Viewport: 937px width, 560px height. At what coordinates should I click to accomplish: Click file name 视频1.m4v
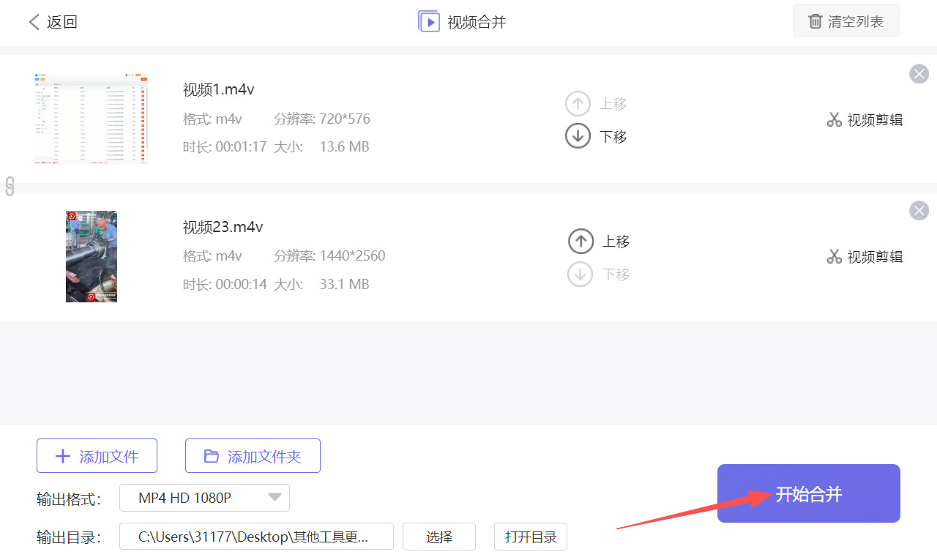pyautogui.click(x=219, y=89)
